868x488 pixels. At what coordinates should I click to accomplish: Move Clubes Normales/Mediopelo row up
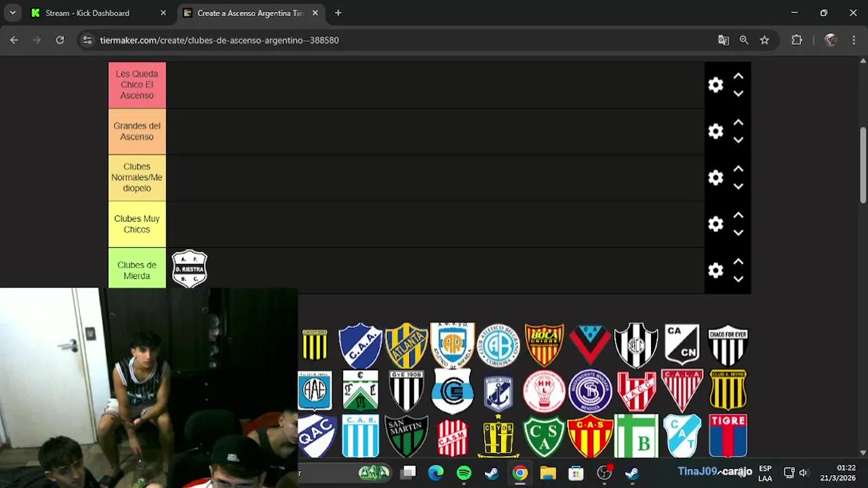coord(738,169)
